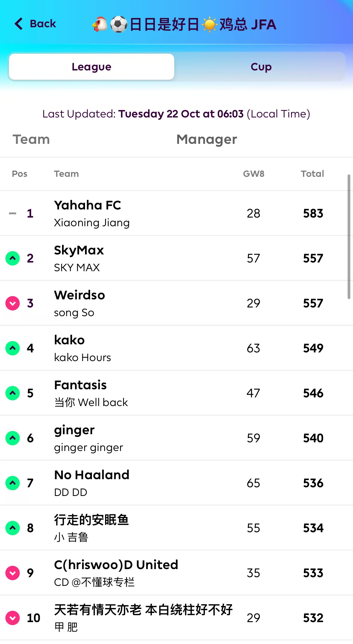Open the 行走的安眠鱼 team row
353x644 pixels.
(91, 520)
